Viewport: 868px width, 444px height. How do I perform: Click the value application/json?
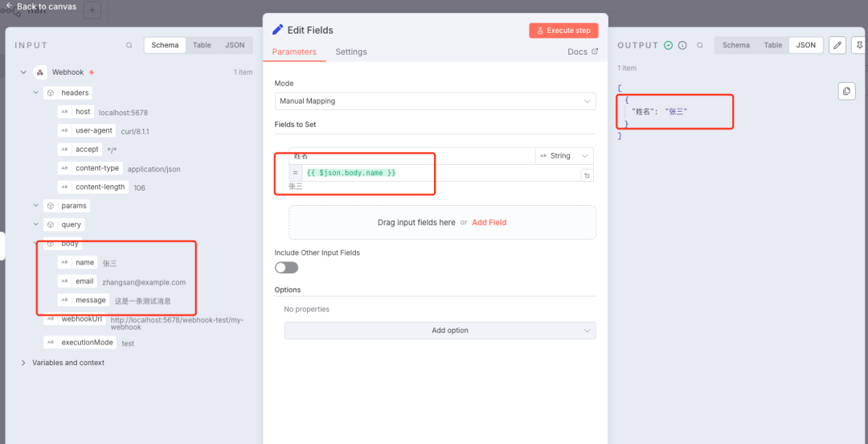pos(154,169)
